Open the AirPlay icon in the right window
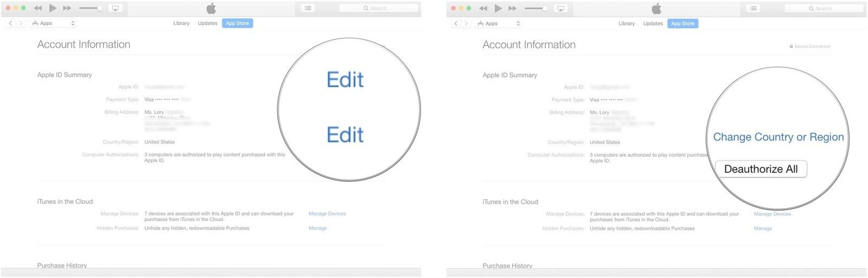Image resolution: width=868 pixels, height=278 pixels. [x=560, y=8]
